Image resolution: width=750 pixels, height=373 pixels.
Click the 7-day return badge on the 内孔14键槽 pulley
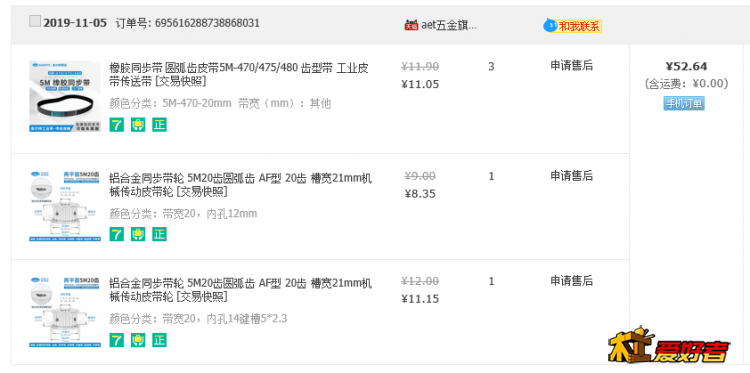point(116,340)
